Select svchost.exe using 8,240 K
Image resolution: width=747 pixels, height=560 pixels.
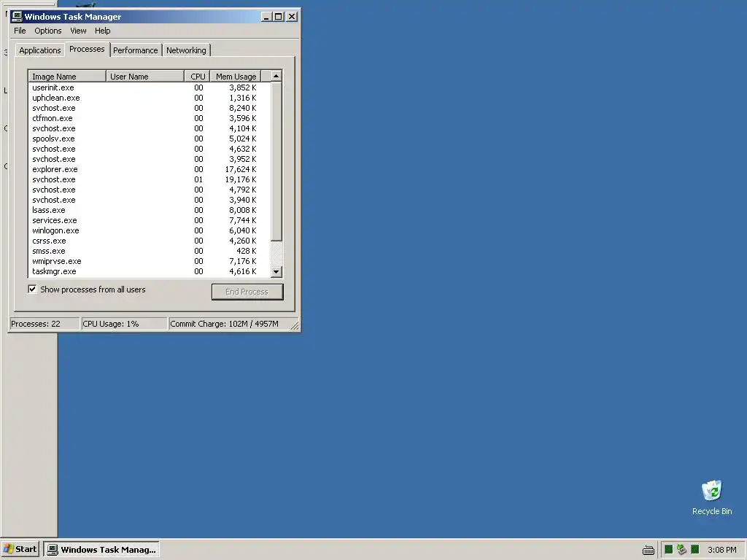[149, 108]
